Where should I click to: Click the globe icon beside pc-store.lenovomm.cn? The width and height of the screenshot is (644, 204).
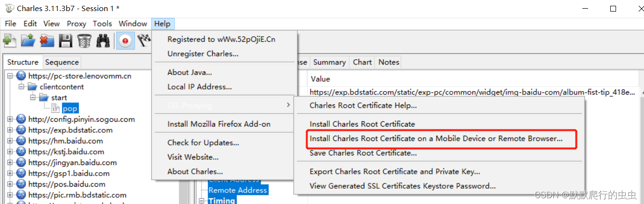21,76
